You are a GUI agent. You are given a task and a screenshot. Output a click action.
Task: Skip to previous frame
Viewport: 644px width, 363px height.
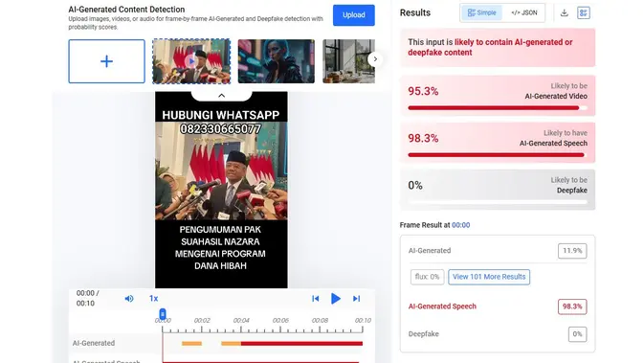pos(316,299)
